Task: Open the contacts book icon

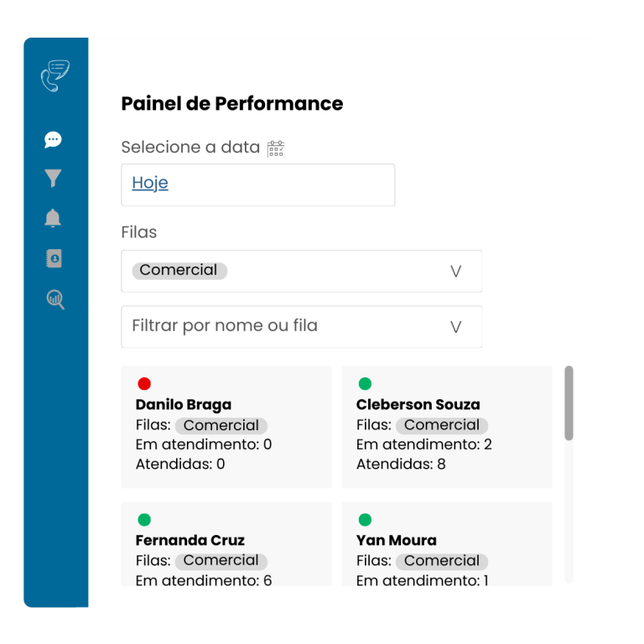Action: pyautogui.click(x=54, y=259)
